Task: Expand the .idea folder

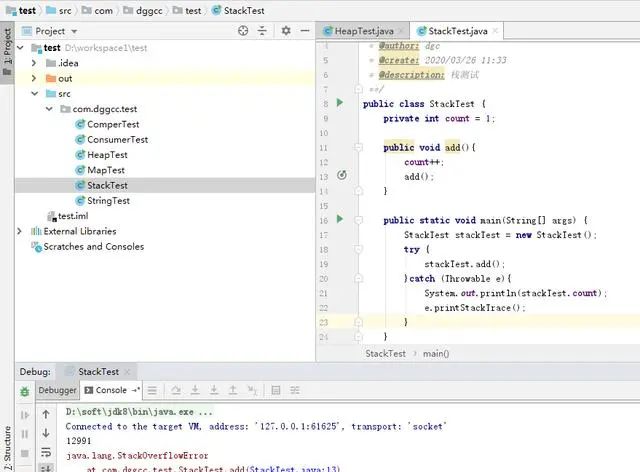Action: click(x=34, y=62)
